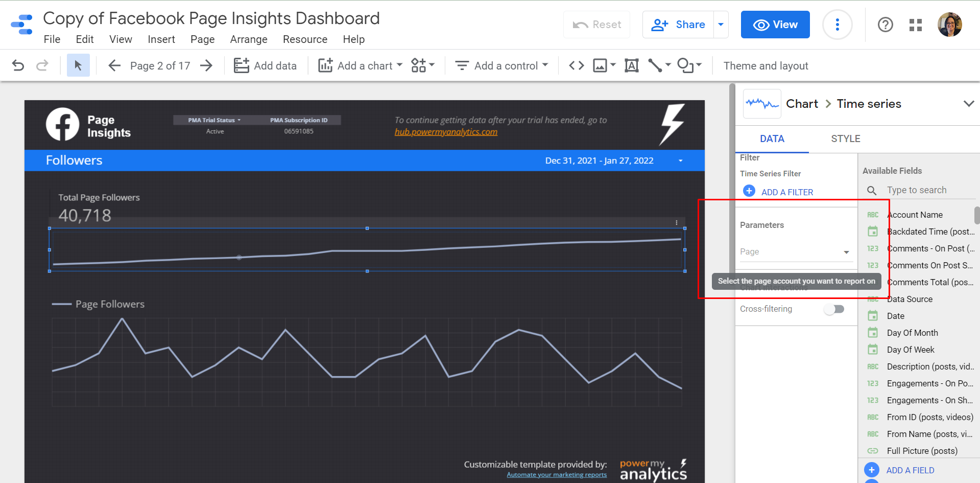The image size is (980, 483).
Task: Open hub.powermyanalytics.com link
Action: click(446, 132)
